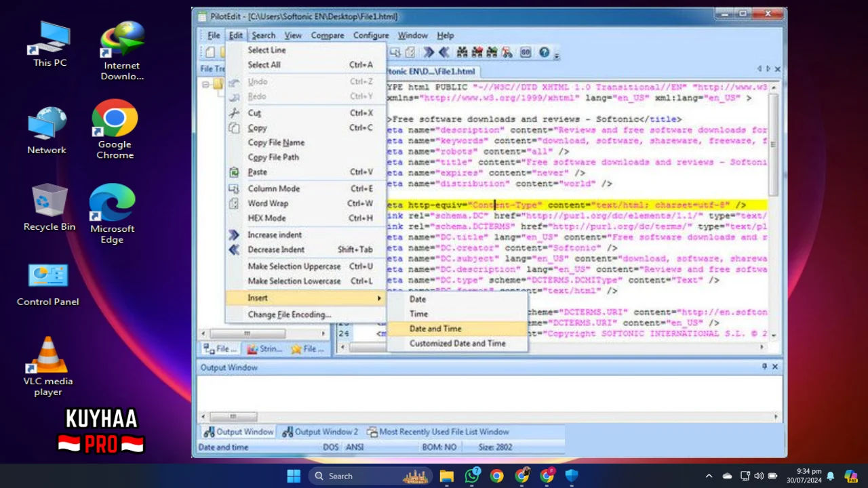Click the double left arrow unindent toolbar icon
The height and width of the screenshot is (488, 868).
444,52
